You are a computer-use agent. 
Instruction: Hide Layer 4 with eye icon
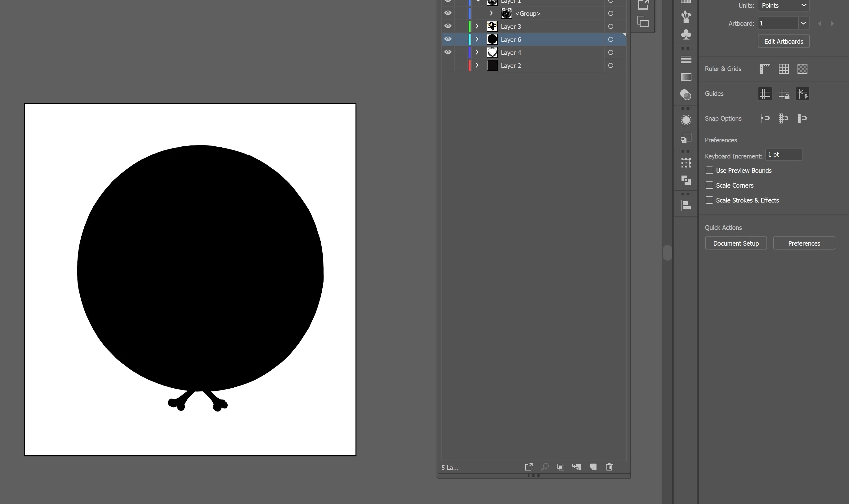click(x=448, y=52)
